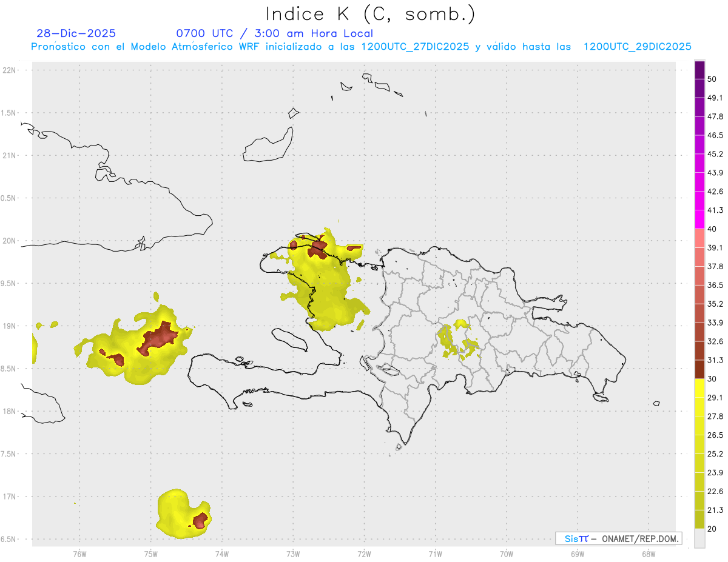Click the colorbar value "30"

712,379
